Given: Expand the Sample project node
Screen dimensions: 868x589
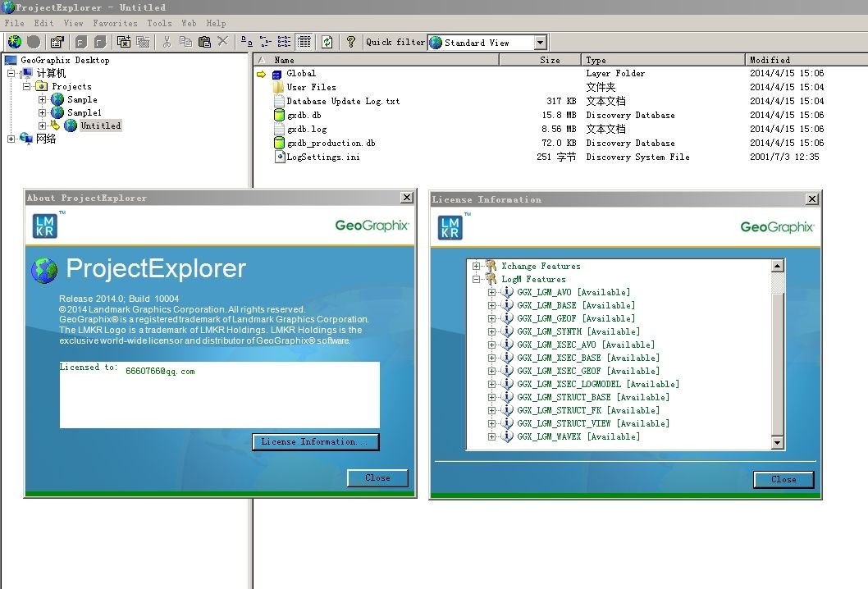Looking at the screenshot, I should pos(42,99).
